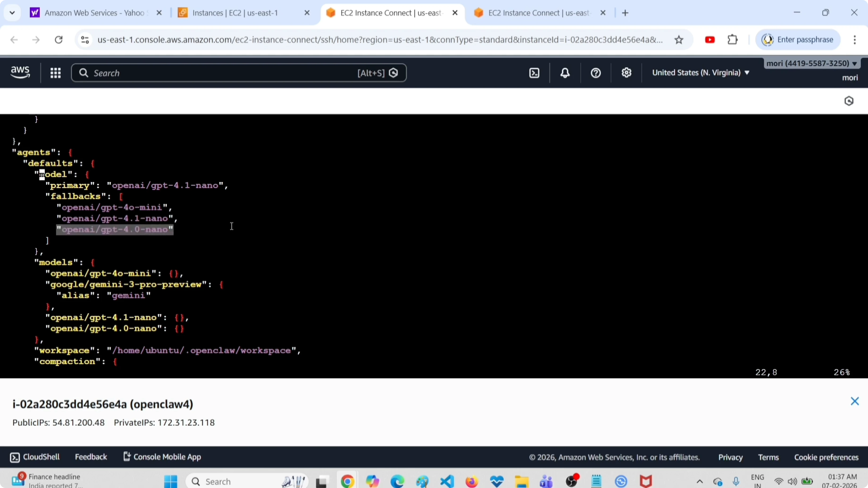This screenshot has height=488, width=868.
Task: Open AWS CloudShell icon in top navigation
Action: tap(534, 73)
